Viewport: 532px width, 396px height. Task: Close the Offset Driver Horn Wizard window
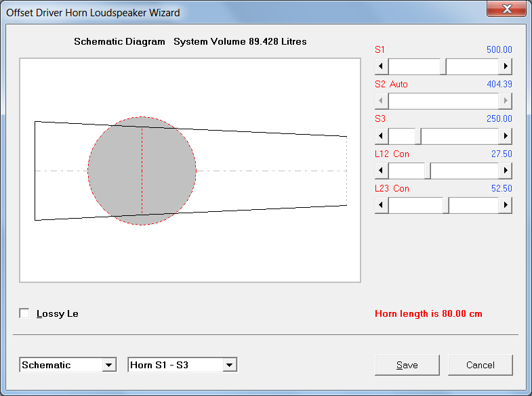click(x=507, y=9)
